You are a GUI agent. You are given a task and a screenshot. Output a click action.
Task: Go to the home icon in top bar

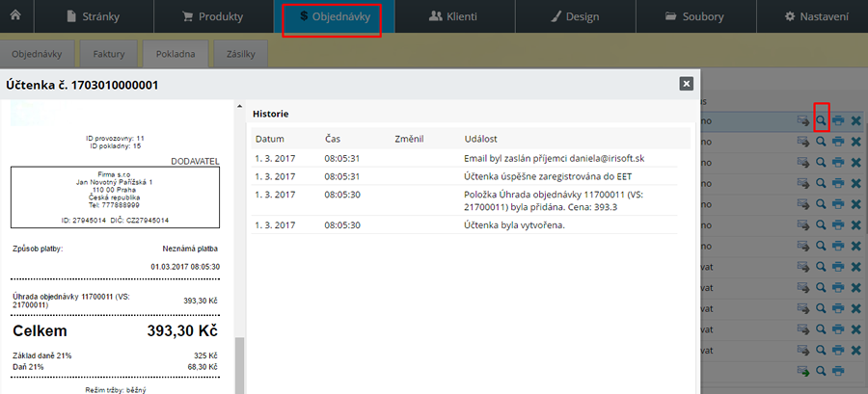16,16
